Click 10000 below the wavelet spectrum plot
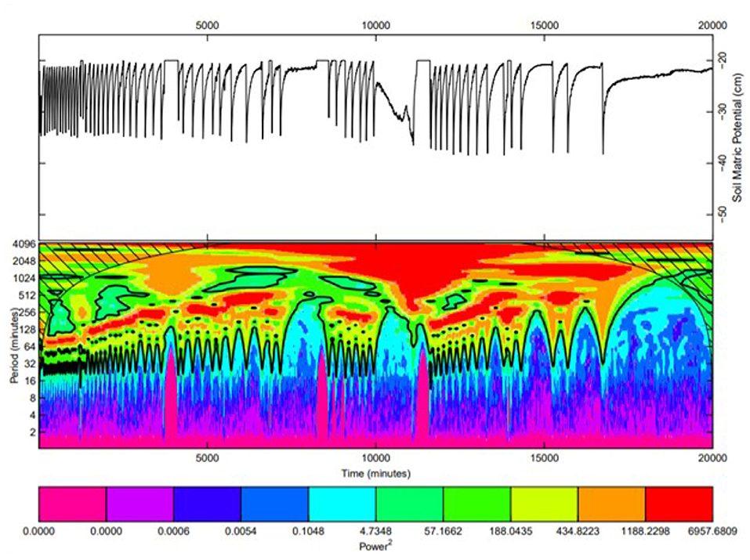 tap(376, 458)
